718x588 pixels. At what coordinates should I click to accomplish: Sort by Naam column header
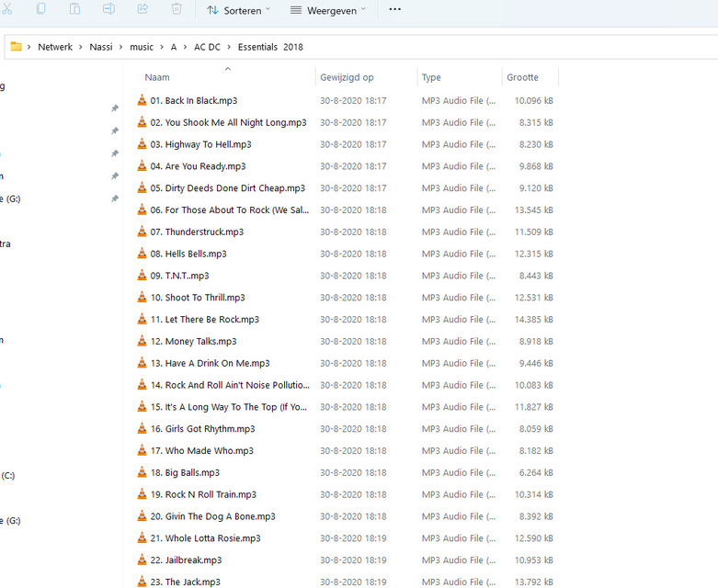(x=157, y=77)
